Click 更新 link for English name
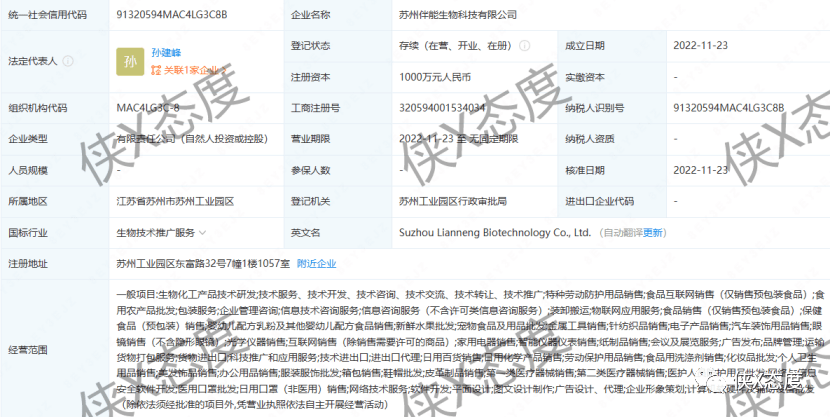This screenshot has width=830, height=417. point(653,233)
